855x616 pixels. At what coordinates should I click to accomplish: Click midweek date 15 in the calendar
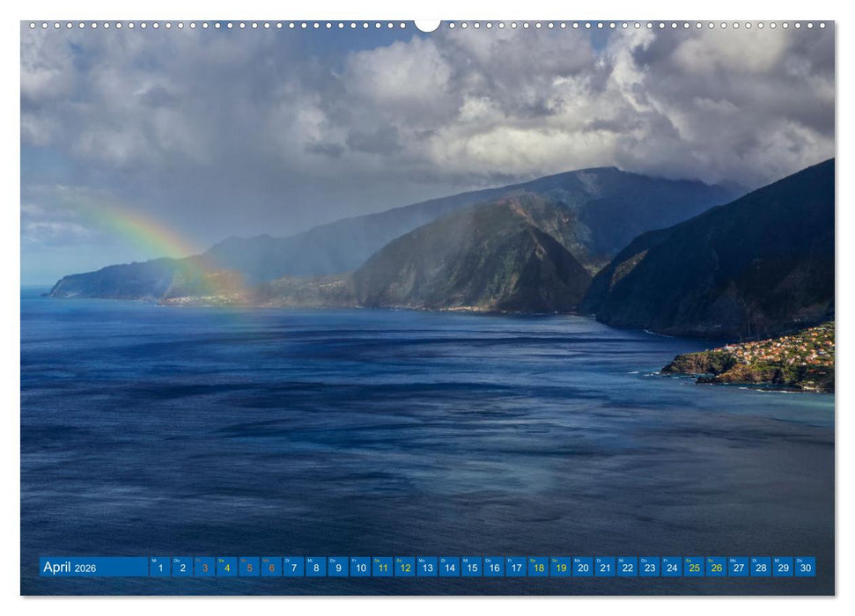coord(471,568)
